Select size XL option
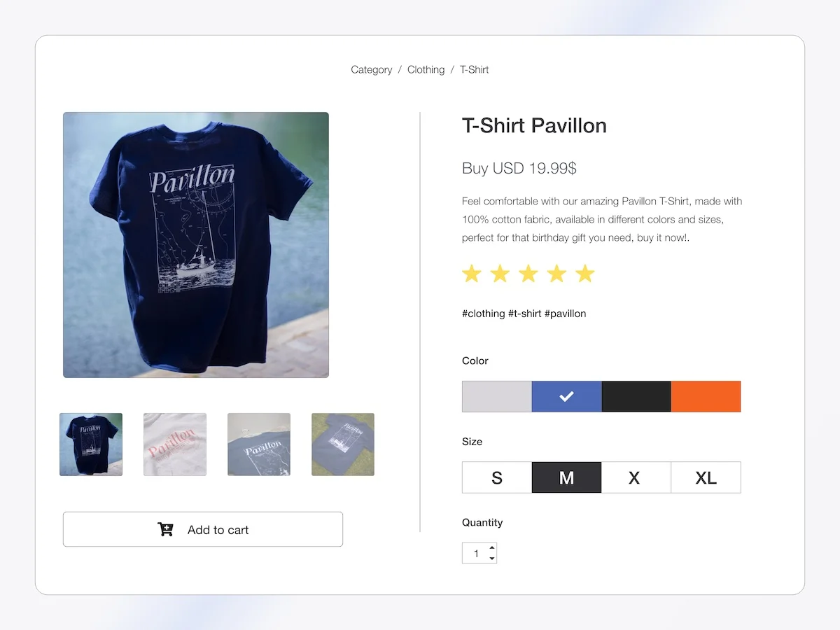The height and width of the screenshot is (630, 840). point(706,477)
